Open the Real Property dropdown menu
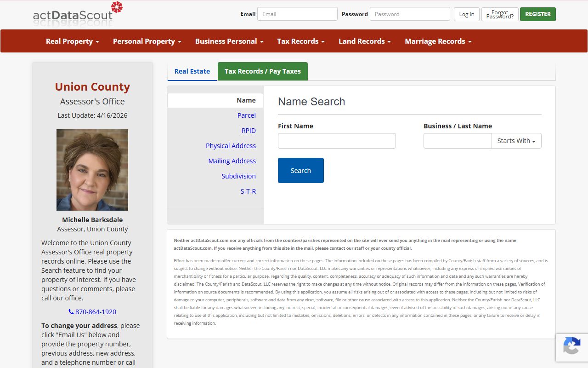This screenshot has height=368, width=588. pos(73,41)
